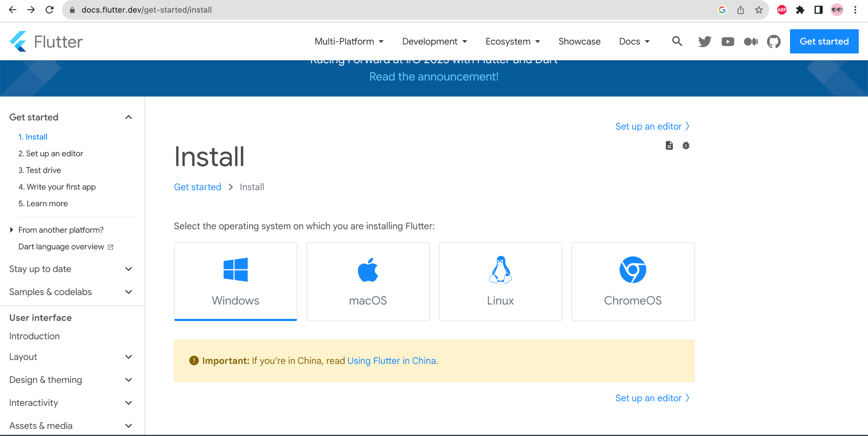Expand From another platform? triangle

(12, 230)
